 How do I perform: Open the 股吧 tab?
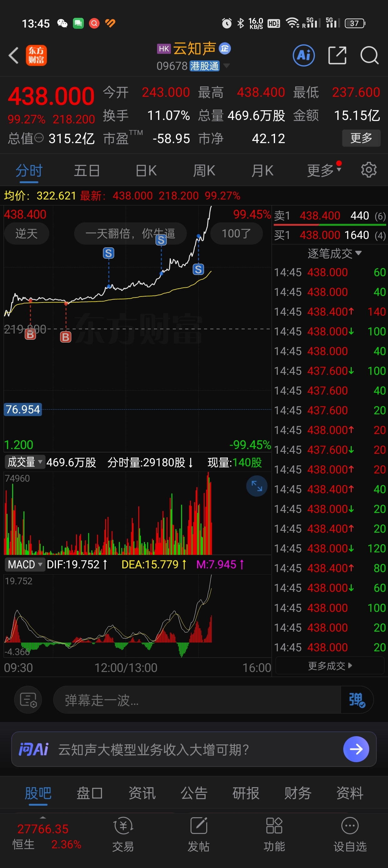(x=38, y=793)
